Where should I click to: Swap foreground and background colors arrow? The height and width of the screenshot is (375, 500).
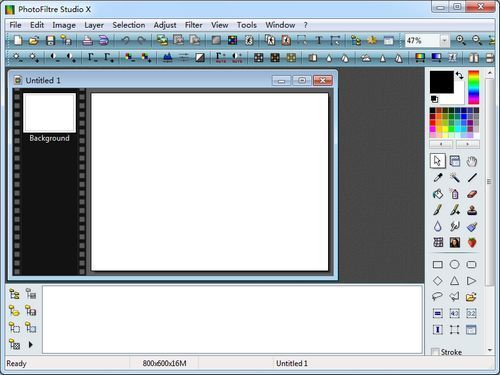pos(460,75)
